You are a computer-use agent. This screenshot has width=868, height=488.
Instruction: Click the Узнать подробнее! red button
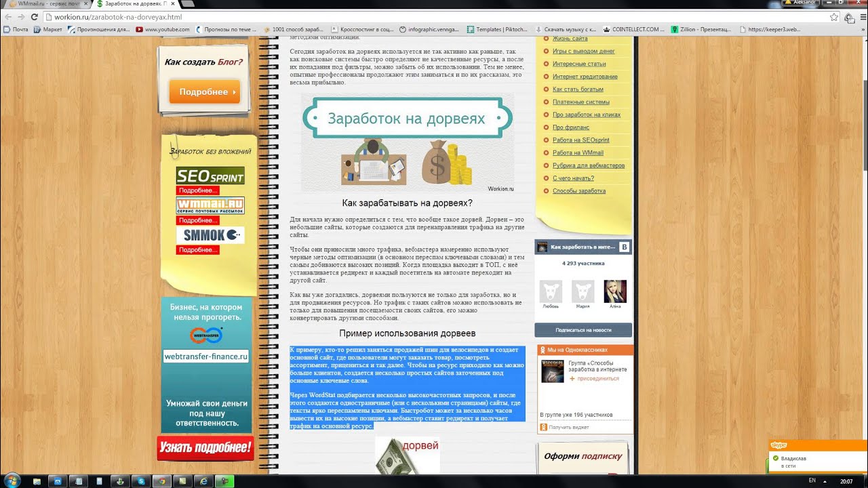click(205, 448)
